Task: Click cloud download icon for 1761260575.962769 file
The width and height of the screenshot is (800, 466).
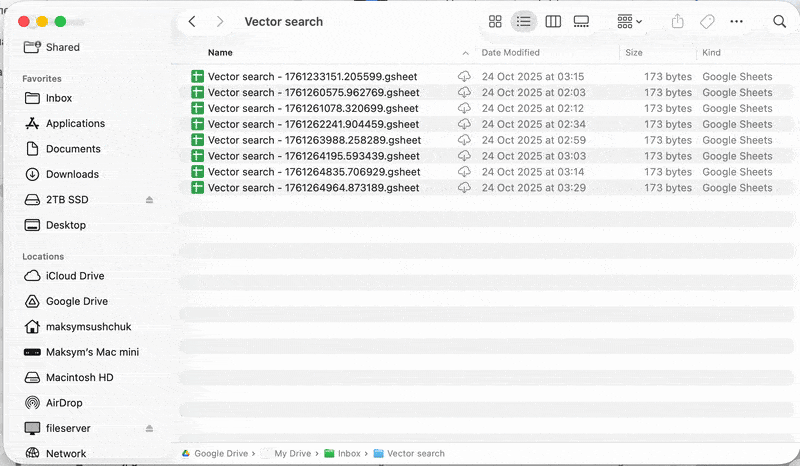Action: pos(464,92)
